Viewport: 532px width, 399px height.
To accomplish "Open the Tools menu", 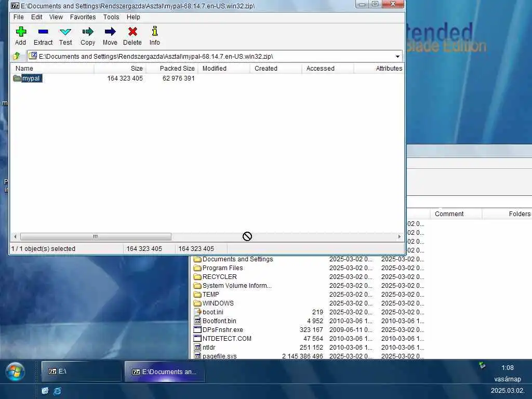I will [111, 17].
